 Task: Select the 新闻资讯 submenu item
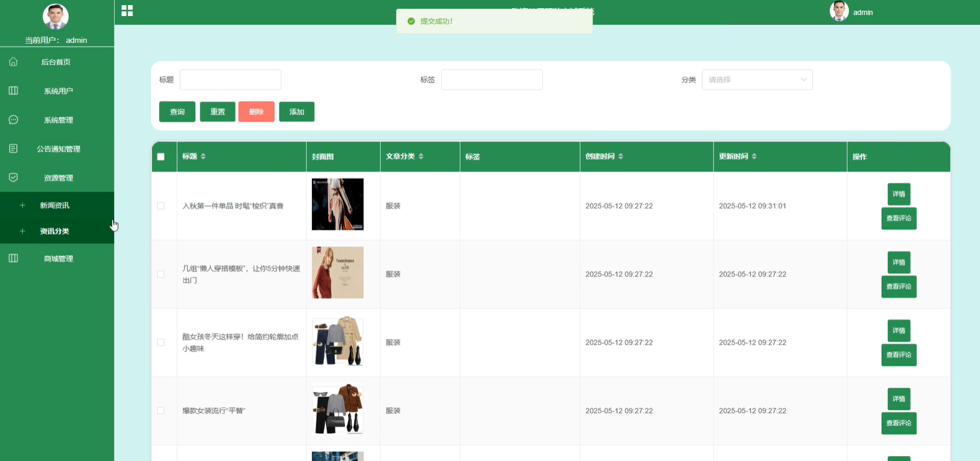(57, 205)
